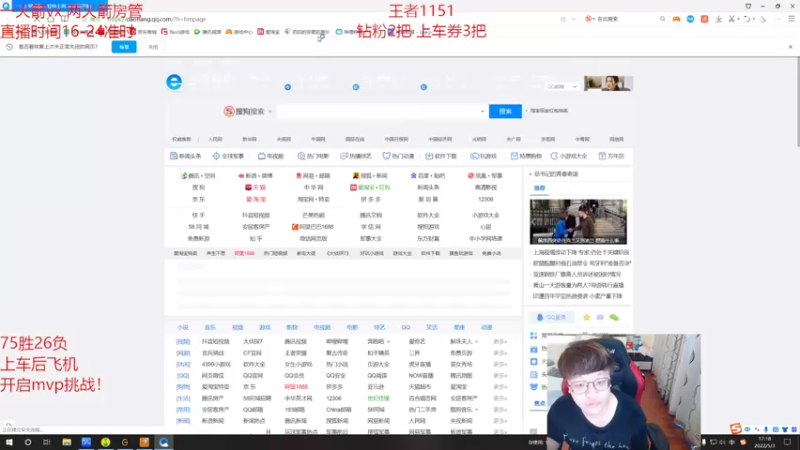Viewport: 800px width, 450px height.
Task: Open the 网易·邮箱 site link
Action: pyautogui.click(x=313, y=176)
